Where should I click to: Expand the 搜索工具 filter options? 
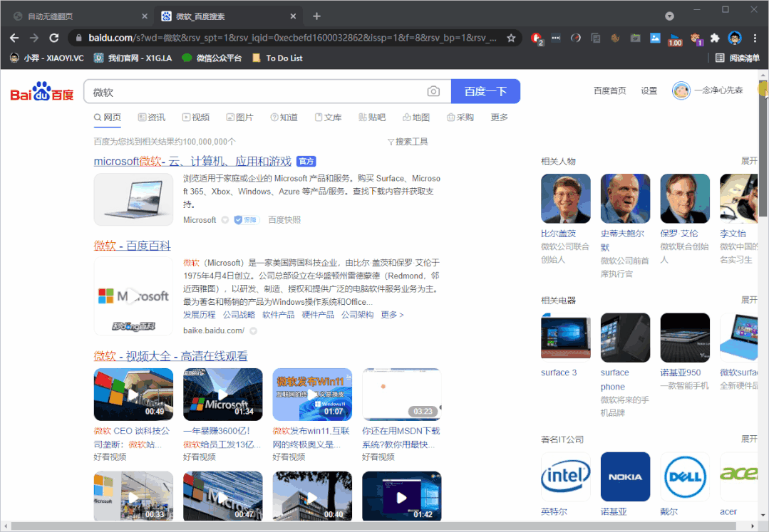[408, 142]
